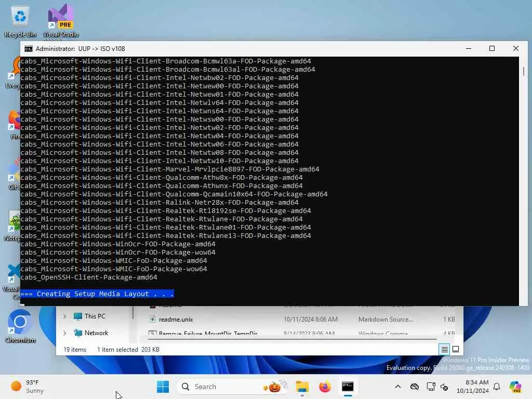Click the Ralink-Netr28x package line
This screenshot has width=532, height=399.
(159, 203)
